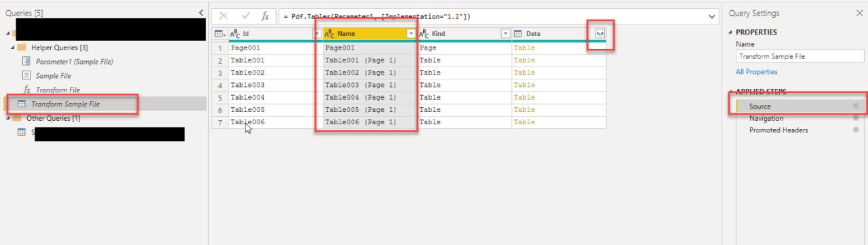Open the Table link in row 2 Data column

524,60
